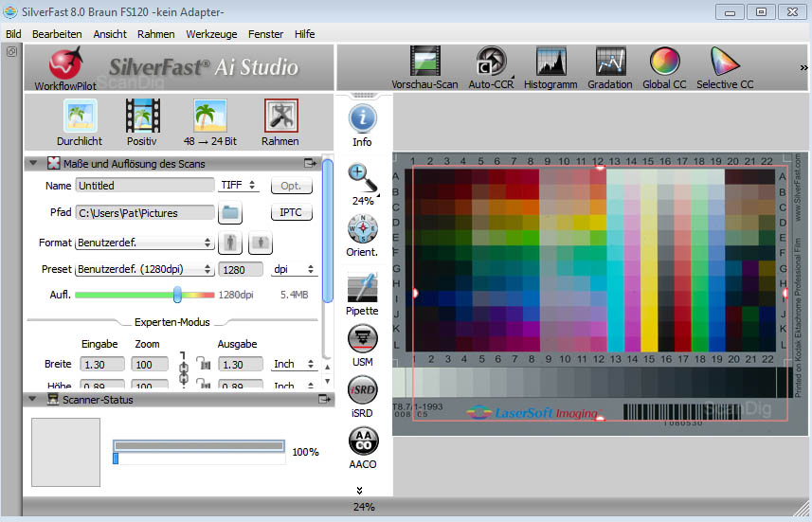812x522 pixels.
Task: Activate the iSRD dust removal tool
Action: 363,397
